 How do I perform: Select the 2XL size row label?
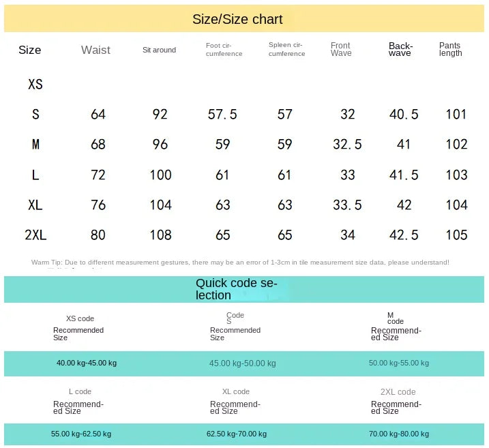pyautogui.click(x=35, y=235)
